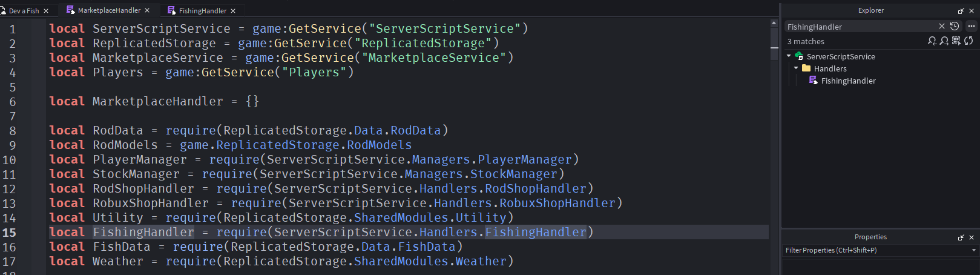Open the Filter Properties dropdown arrow

click(973, 250)
